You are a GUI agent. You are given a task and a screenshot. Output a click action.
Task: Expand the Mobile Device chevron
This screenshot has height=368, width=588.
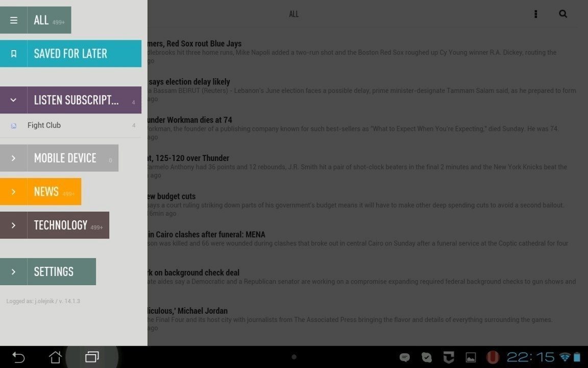13,158
